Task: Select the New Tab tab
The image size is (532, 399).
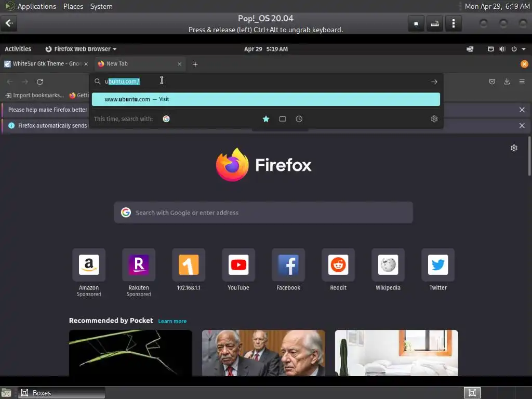Action: (140, 64)
